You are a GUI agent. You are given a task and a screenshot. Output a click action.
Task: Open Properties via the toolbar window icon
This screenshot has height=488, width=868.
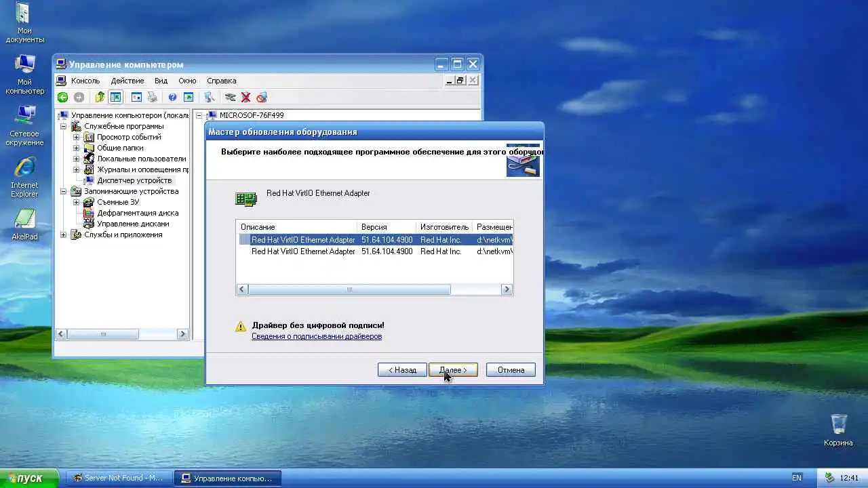tap(136, 98)
